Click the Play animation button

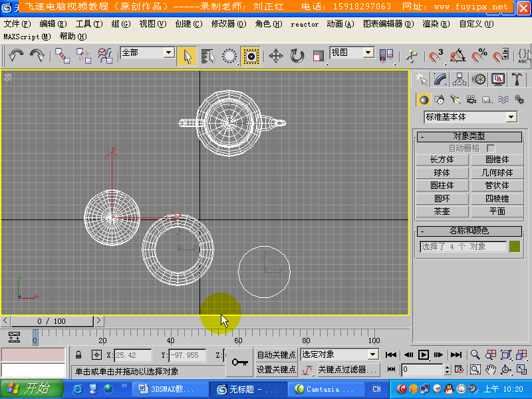point(424,355)
